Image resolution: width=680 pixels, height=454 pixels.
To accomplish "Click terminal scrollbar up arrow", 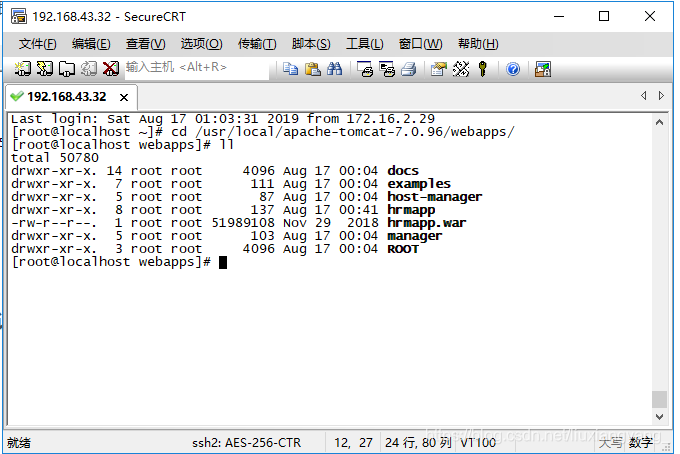I will [660, 123].
